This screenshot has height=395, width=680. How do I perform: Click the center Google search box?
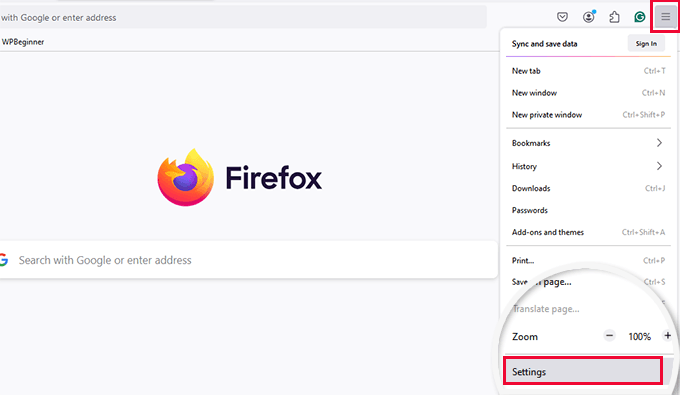(x=248, y=260)
